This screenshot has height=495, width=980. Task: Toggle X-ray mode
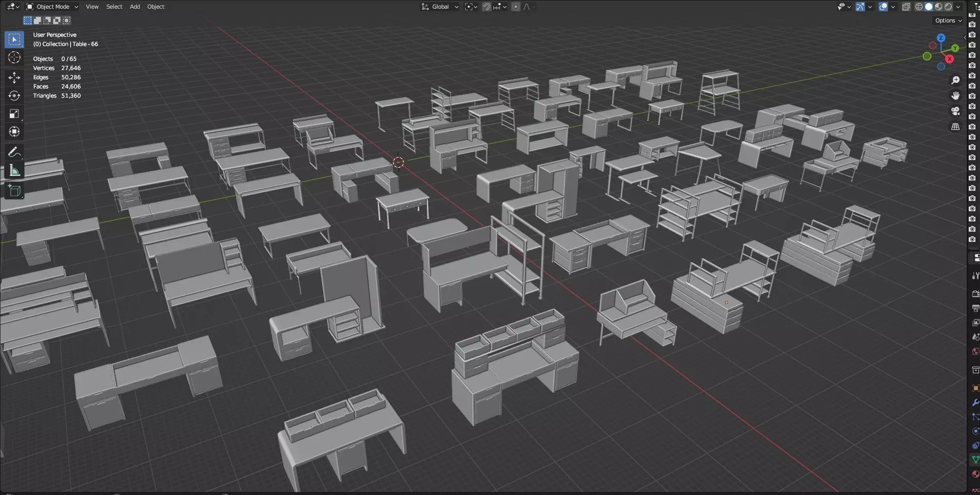tap(906, 7)
